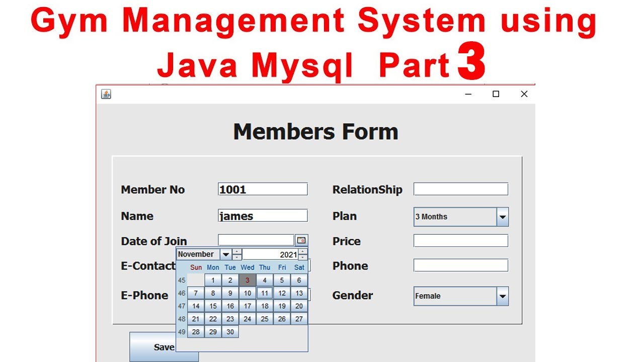Image resolution: width=644 pixels, height=362 pixels.
Task: Increase year 2021 with the up arrow
Action: click(302, 251)
